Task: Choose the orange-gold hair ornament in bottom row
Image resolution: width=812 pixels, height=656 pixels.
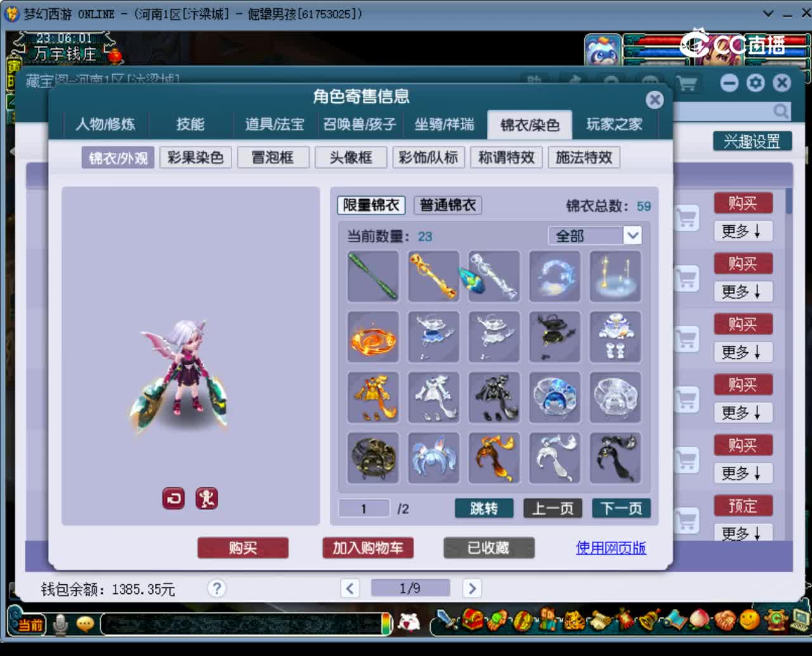Action: pos(494,458)
